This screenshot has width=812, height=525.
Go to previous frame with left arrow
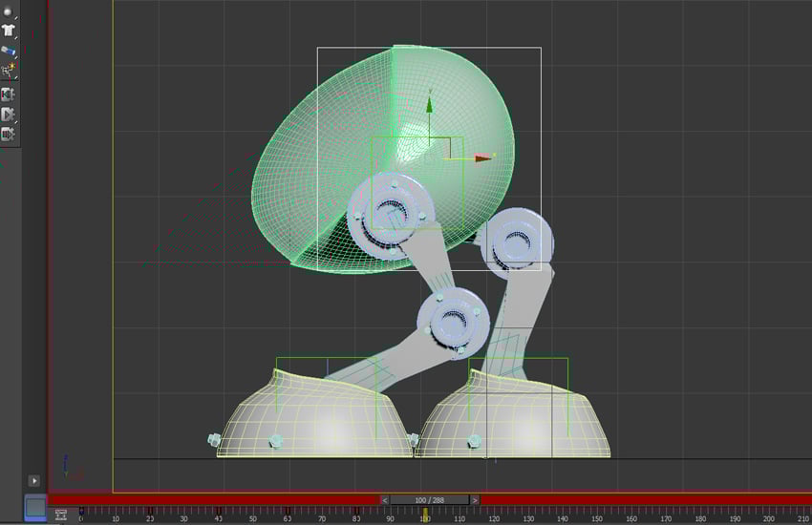coord(385,500)
